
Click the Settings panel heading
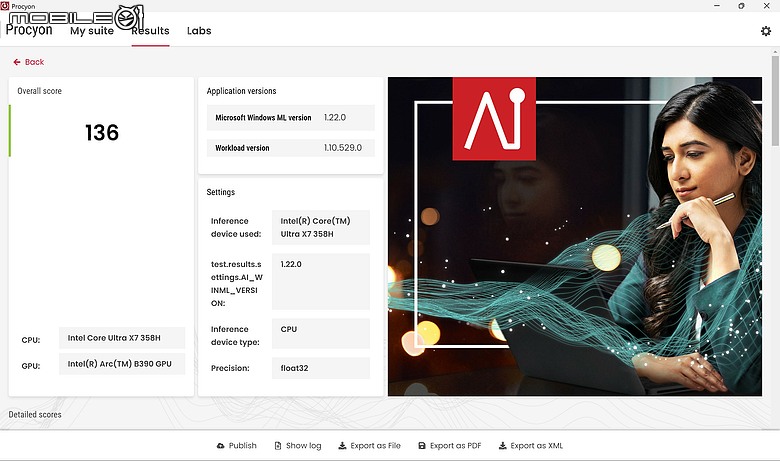point(221,192)
